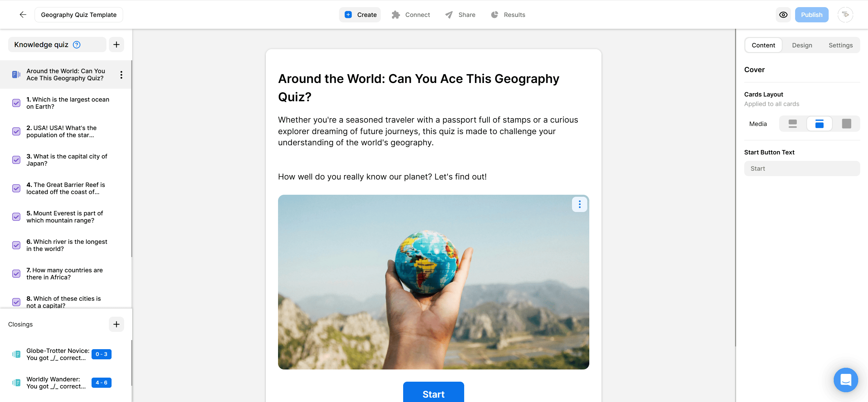This screenshot has height=402, width=868.
Task: Select the top media layout option for cards
Action: (793, 124)
